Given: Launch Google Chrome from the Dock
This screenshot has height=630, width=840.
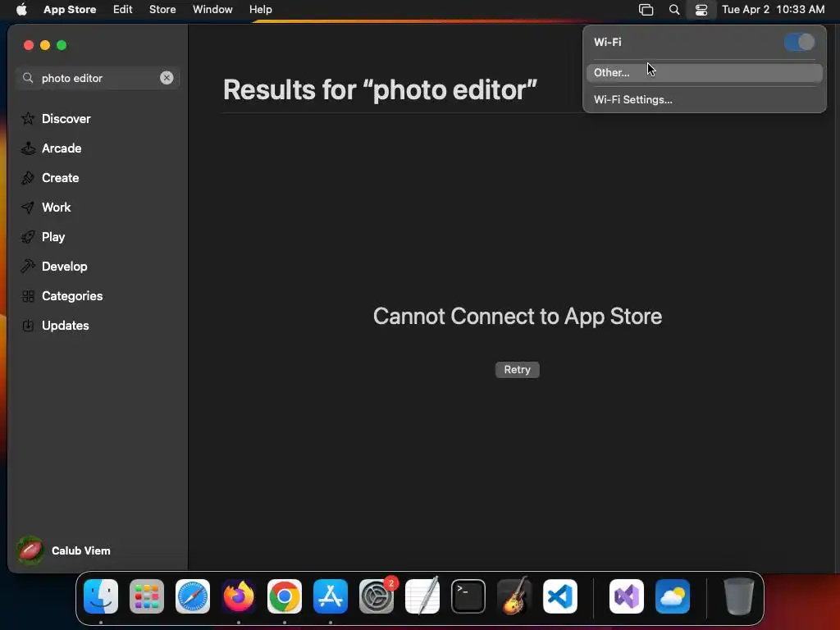Looking at the screenshot, I should [x=285, y=596].
